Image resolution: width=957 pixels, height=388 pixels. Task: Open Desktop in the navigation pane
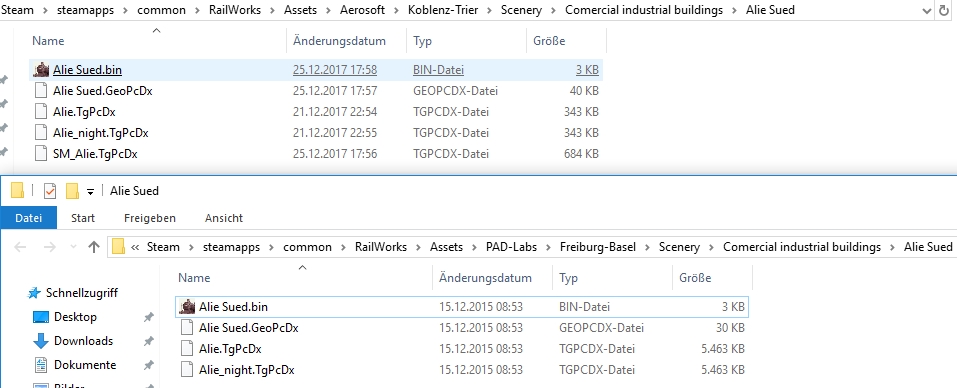pos(75,317)
